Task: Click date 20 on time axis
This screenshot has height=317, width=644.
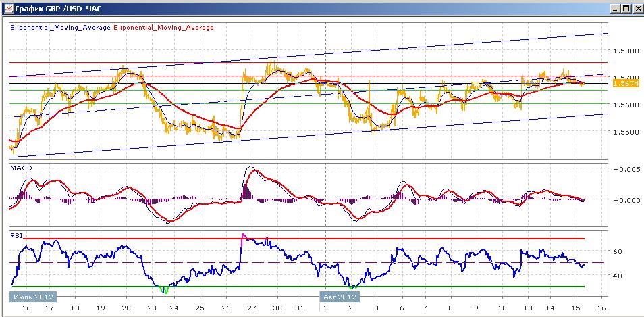Action: pyautogui.click(x=126, y=308)
